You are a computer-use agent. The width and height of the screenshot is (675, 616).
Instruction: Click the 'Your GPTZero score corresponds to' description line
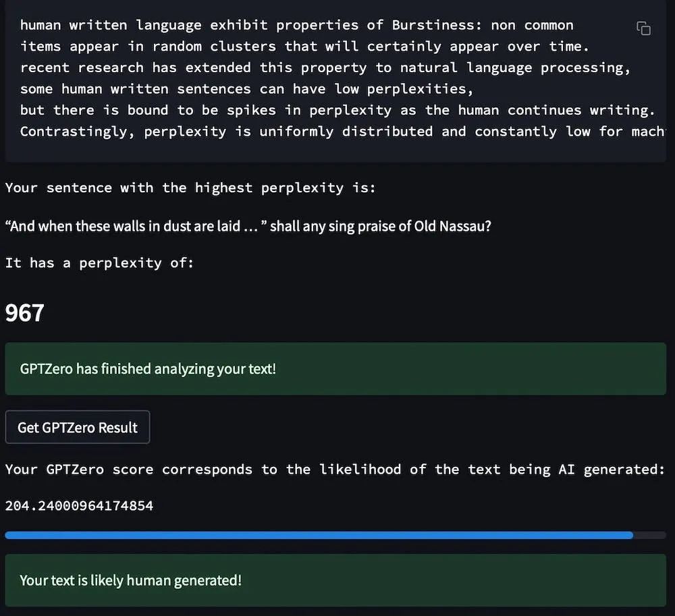[335, 470]
